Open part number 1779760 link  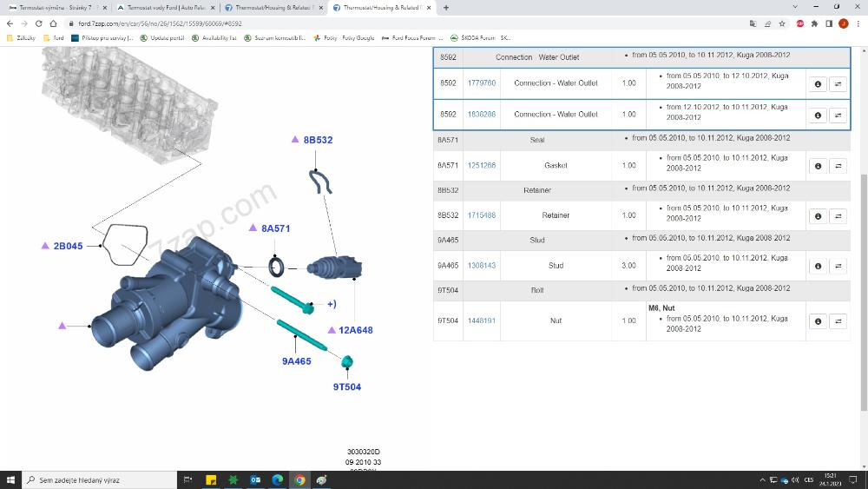(x=481, y=83)
